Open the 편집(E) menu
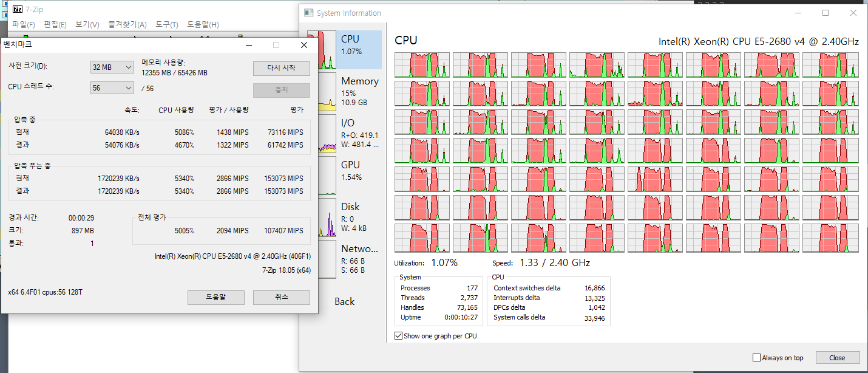868x373 pixels. (x=55, y=25)
